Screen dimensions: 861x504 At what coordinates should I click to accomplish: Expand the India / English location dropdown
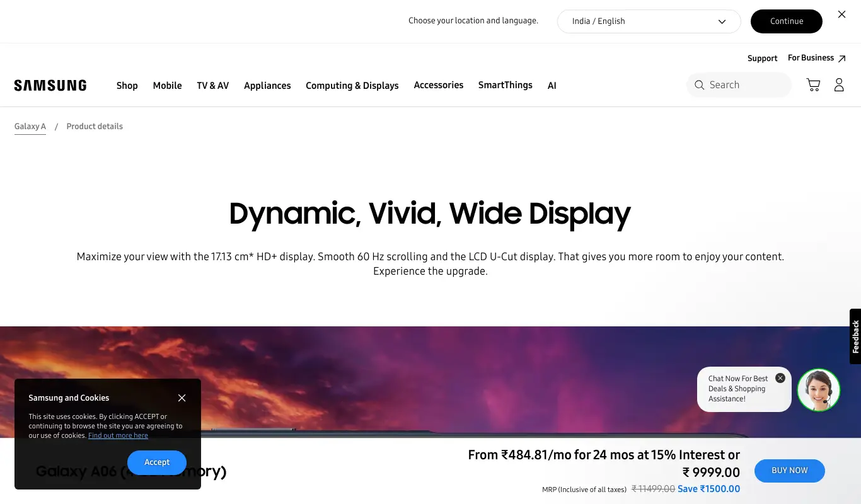[649, 21]
